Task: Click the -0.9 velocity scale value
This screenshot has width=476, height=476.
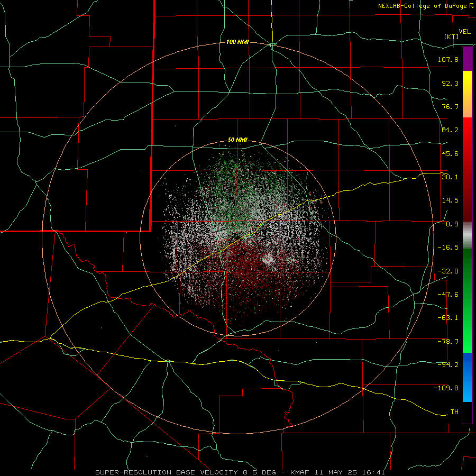Action: pyautogui.click(x=450, y=224)
